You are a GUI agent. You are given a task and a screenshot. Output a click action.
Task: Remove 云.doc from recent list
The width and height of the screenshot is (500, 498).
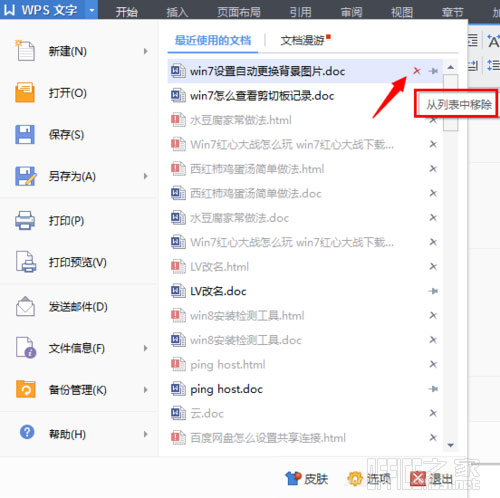[x=433, y=413]
